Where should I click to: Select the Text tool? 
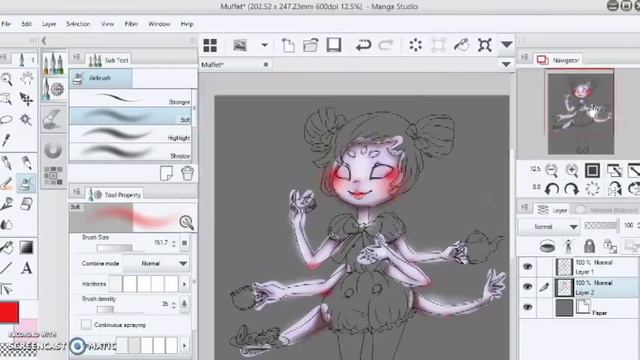pos(27,268)
